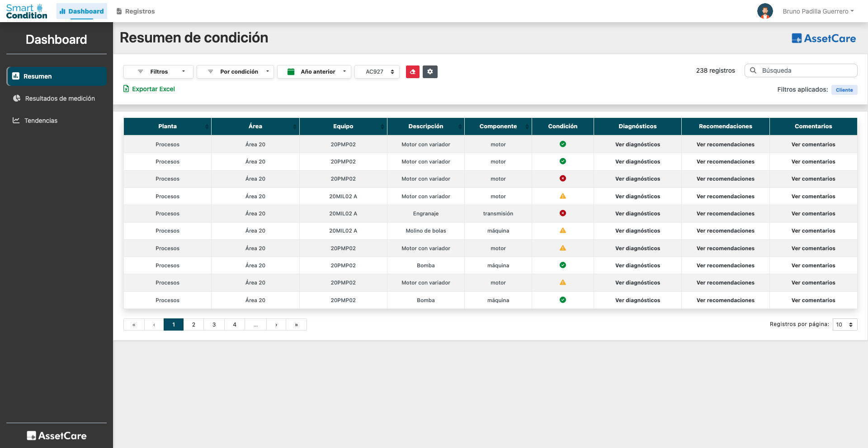868x448 pixels.
Task: Open the table settings gear icon
Action: click(430, 71)
